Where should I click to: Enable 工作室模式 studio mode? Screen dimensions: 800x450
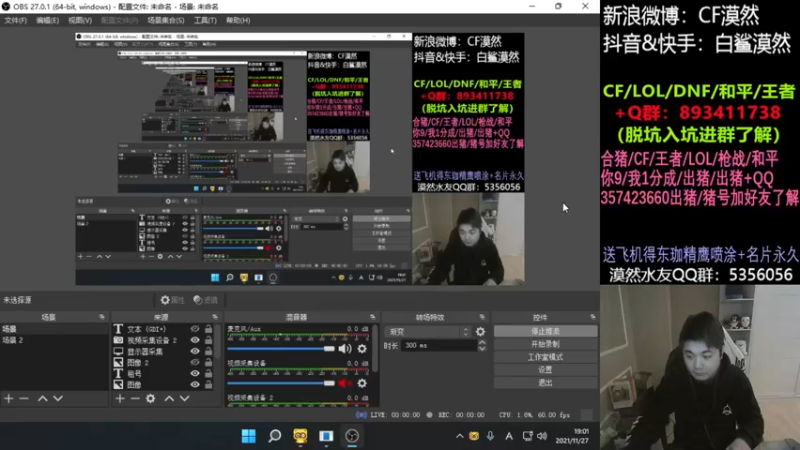[545, 357]
